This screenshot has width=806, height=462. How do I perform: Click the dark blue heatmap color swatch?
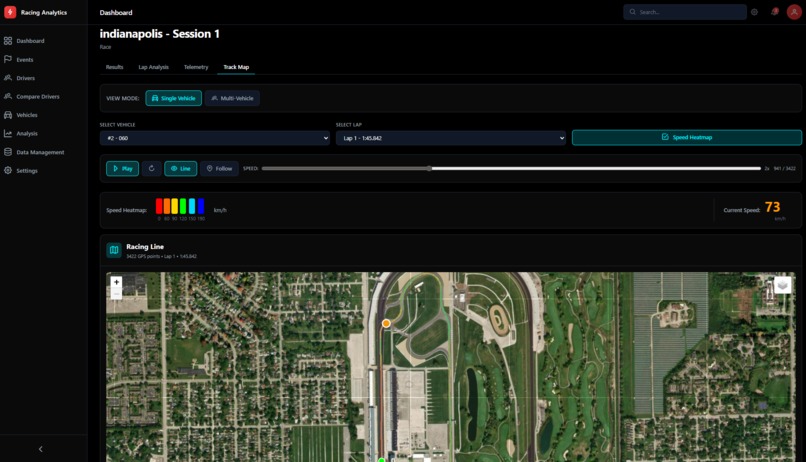coord(201,206)
